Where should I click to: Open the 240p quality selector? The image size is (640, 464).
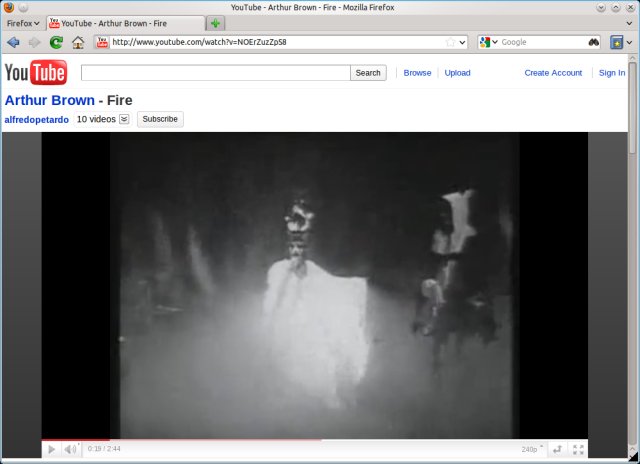[532, 449]
